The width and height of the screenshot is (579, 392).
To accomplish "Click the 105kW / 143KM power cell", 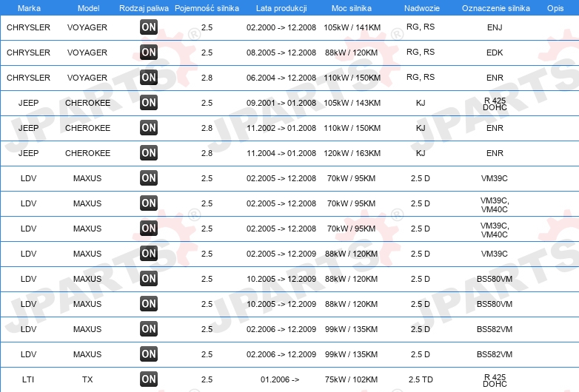I will tap(352, 103).
